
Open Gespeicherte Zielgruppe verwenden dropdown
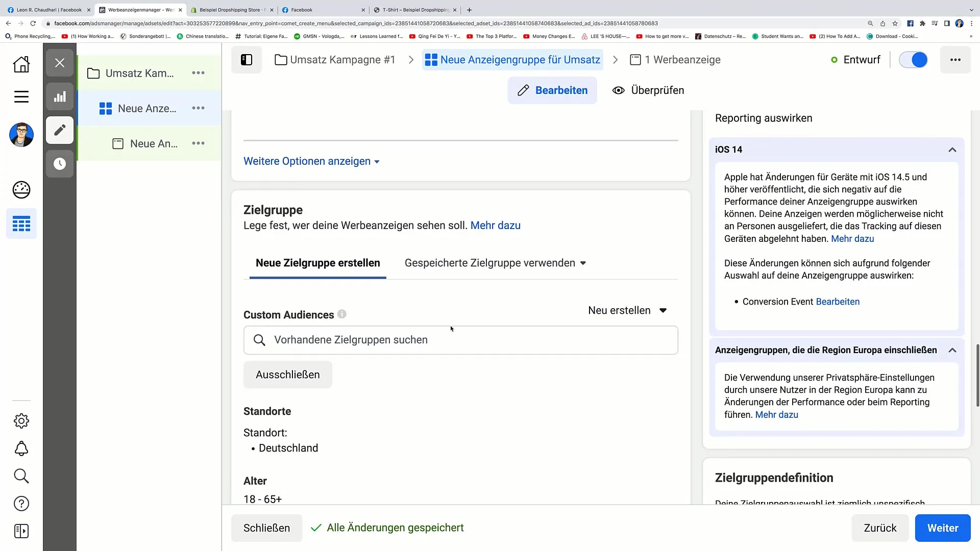coord(495,262)
